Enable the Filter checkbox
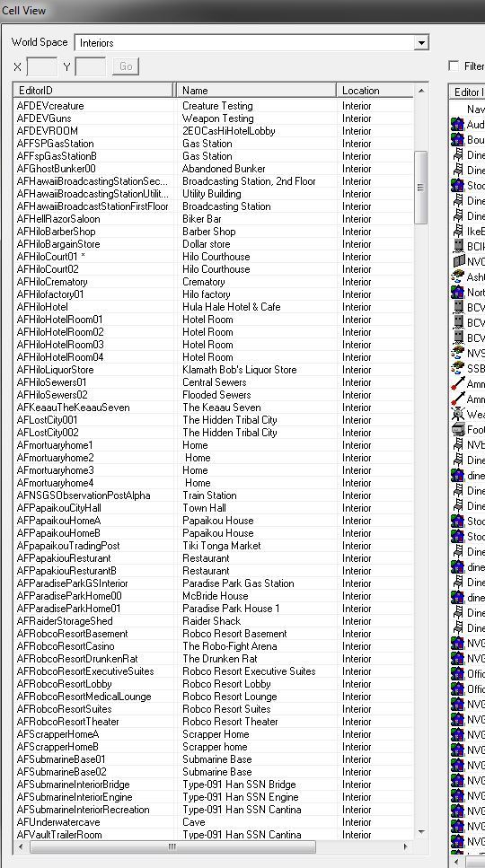This screenshot has height=868, width=485. point(454,66)
